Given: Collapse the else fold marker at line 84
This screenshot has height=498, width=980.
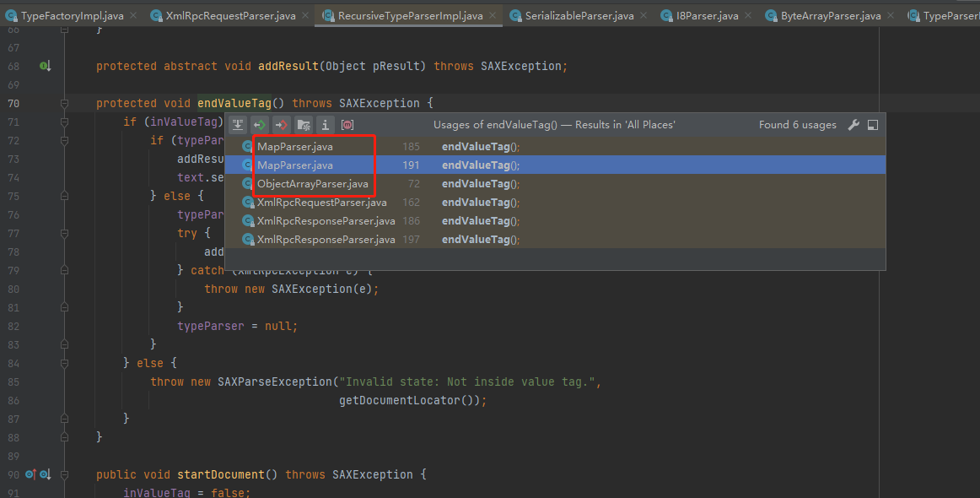Looking at the screenshot, I should [64, 363].
